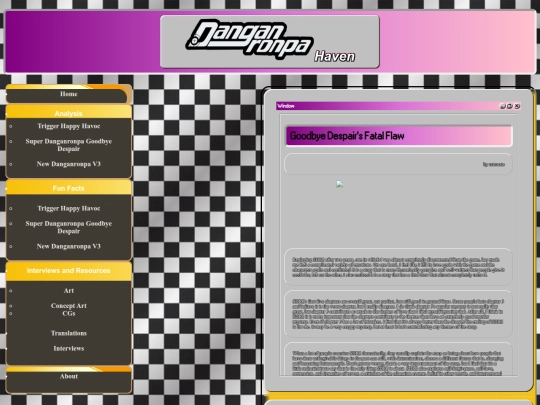The height and width of the screenshot is (405, 540).
Task: Click the Window title bar label
Action: 286,106
